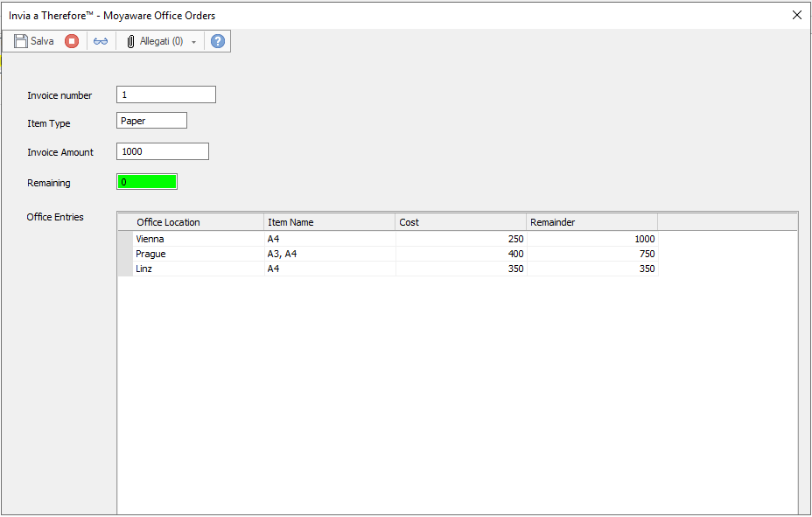Click the red stop icon on the toolbar

click(x=71, y=40)
